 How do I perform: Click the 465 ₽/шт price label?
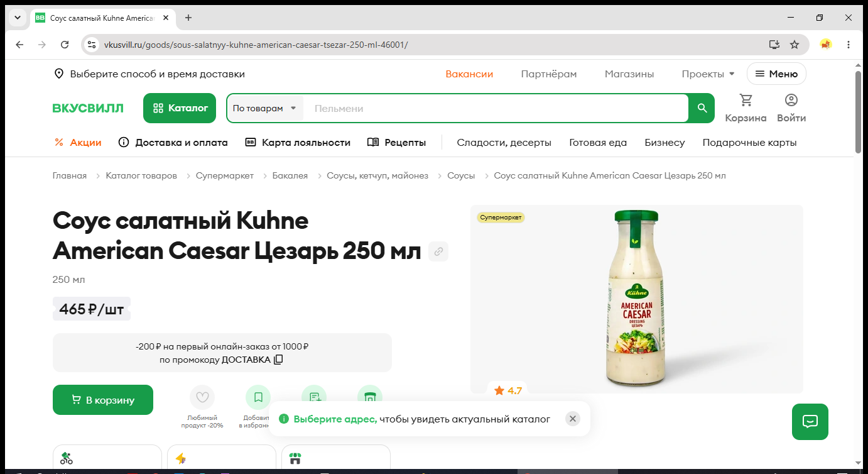(x=92, y=309)
